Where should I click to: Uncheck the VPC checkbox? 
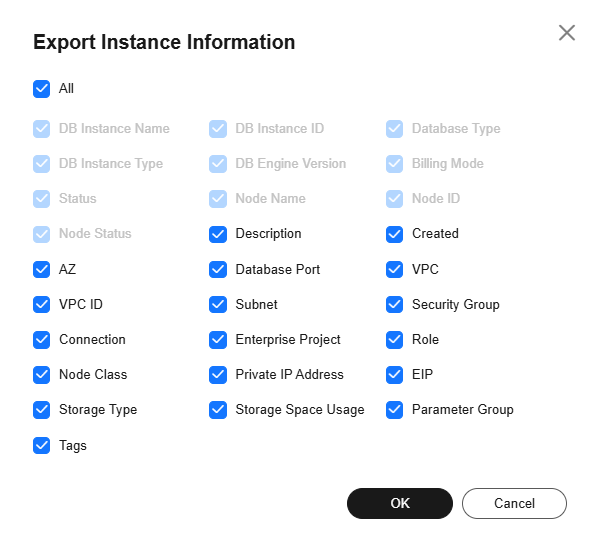(394, 270)
